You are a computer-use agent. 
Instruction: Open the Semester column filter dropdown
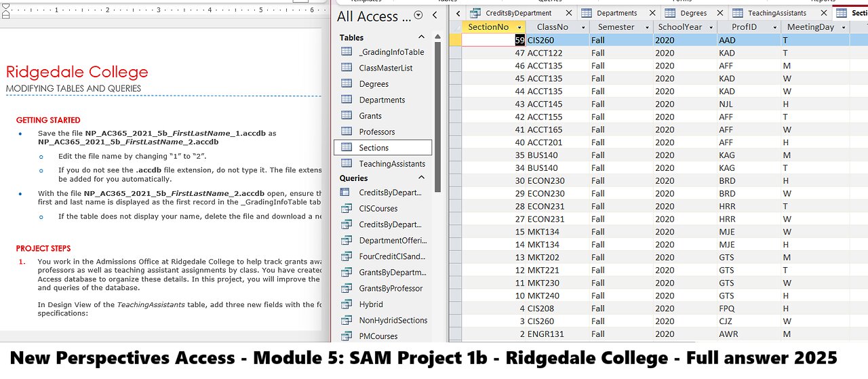point(647,27)
